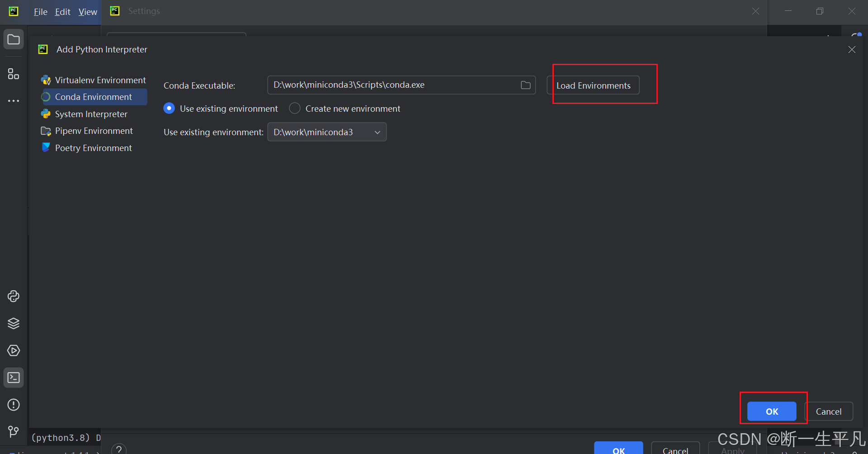
Task: Select System Interpreter option
Action: 94,114
